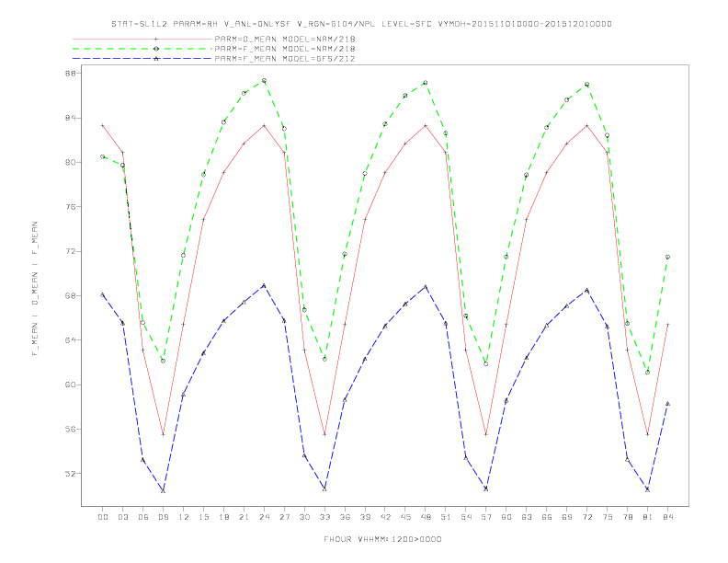Click x-axis forecast hour label 63
The height and width of the screenshot is (563, 728).
[527, 517]
